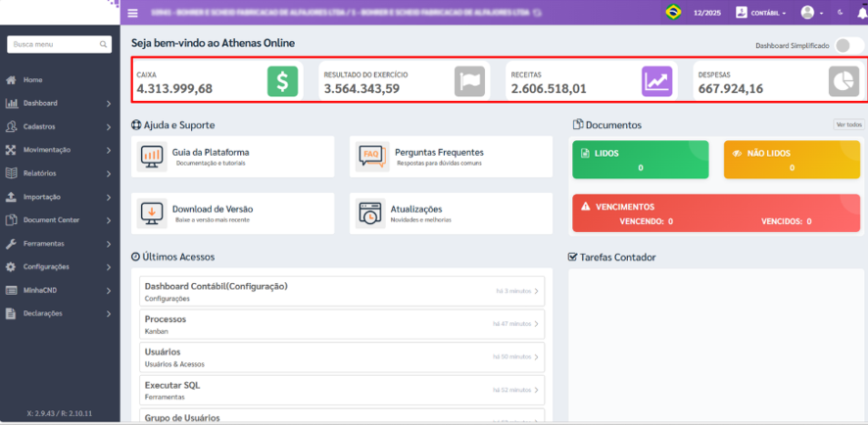This screenshot has height=425, width=868.
Task: Click the FAQ speech bubble icon
Action: (370, 157)
